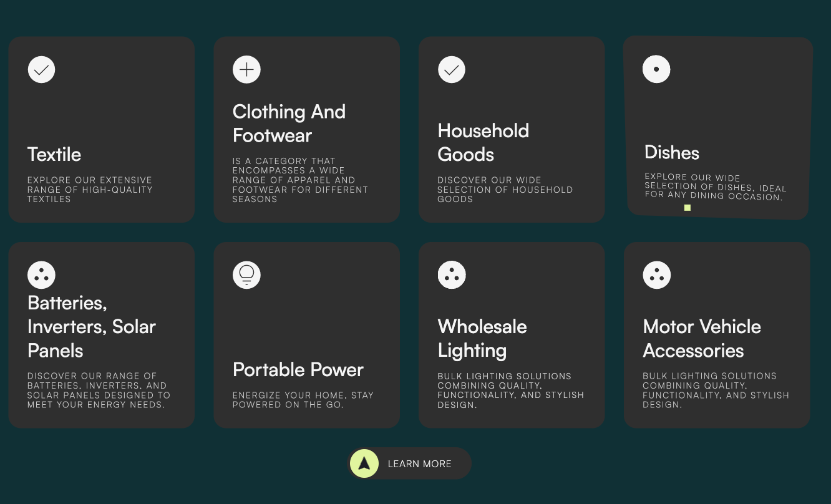Click the lightbulb icon on Portable Power
This screenshot has width=831, height=504.
point(246,275)
